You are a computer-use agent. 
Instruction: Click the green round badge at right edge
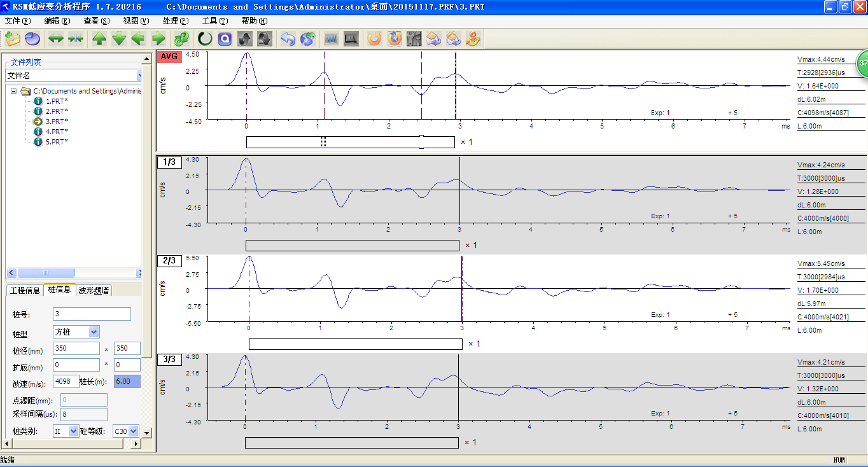pos(862,64)
